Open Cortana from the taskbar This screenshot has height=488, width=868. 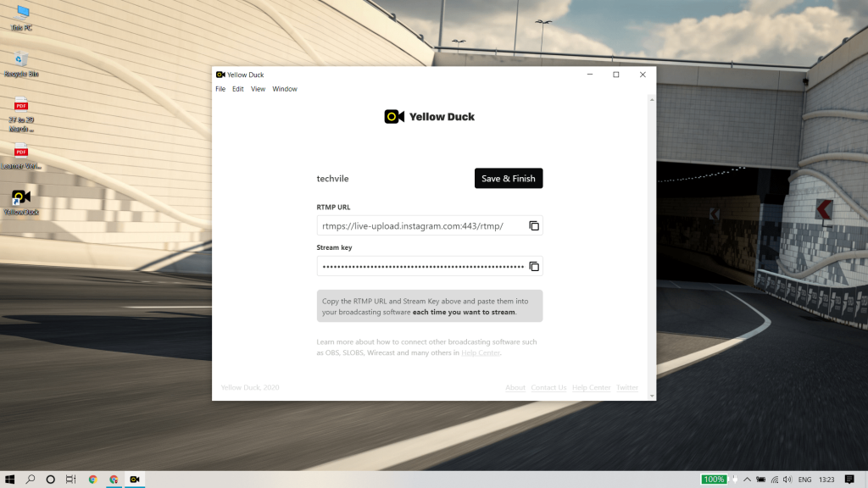click(x=50, y=480)
